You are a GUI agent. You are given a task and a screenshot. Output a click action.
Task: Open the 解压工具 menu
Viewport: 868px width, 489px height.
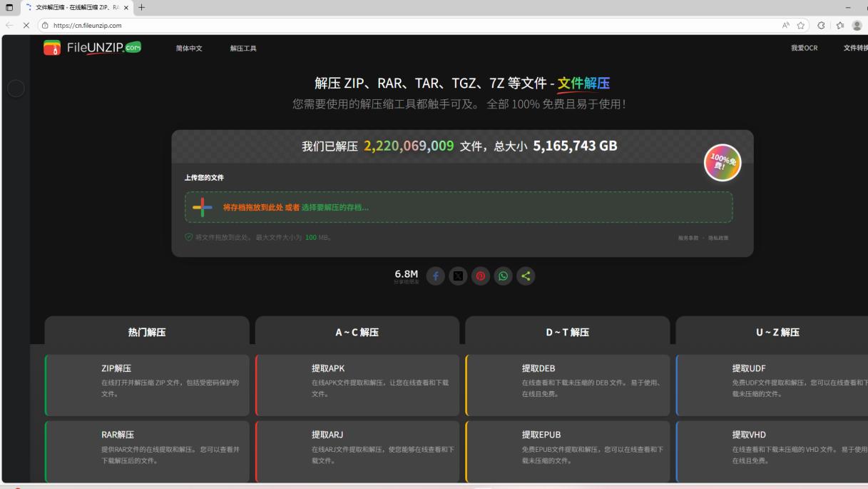[x=242, y=49]
